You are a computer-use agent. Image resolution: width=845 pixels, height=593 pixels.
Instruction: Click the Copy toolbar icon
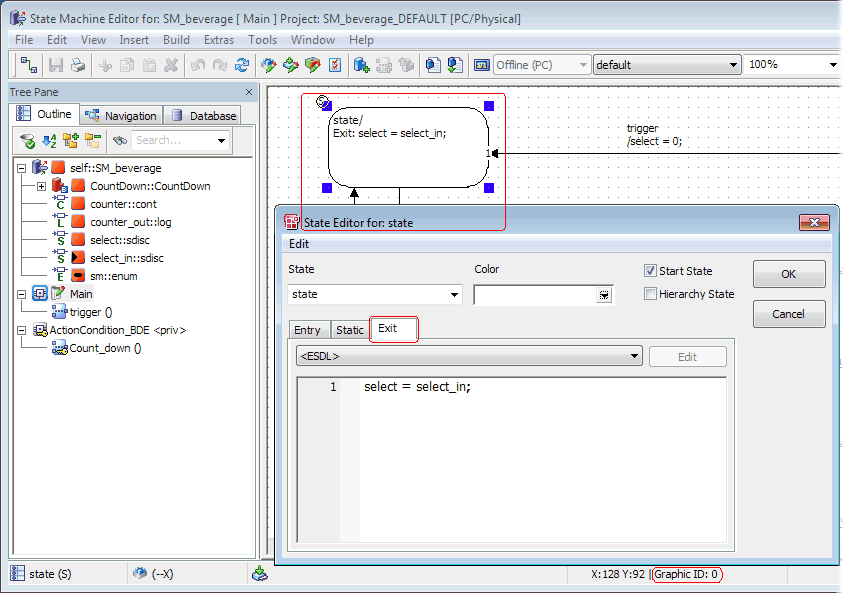coord(127,65)
